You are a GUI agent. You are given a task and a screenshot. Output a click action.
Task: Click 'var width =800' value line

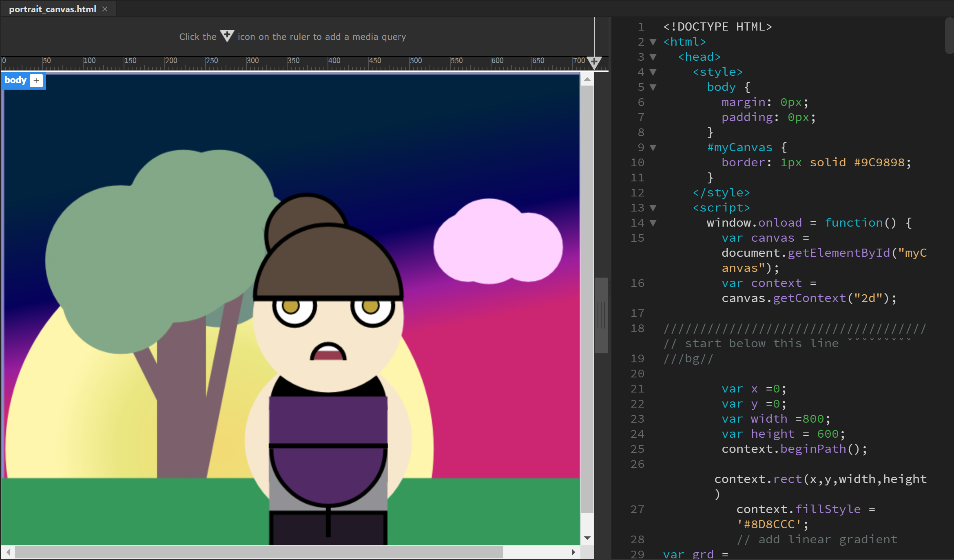pos(776,419)
